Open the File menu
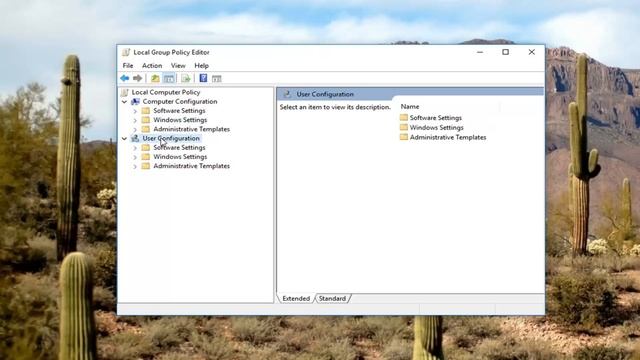This screenshot has width=640, height=360. 128,66
